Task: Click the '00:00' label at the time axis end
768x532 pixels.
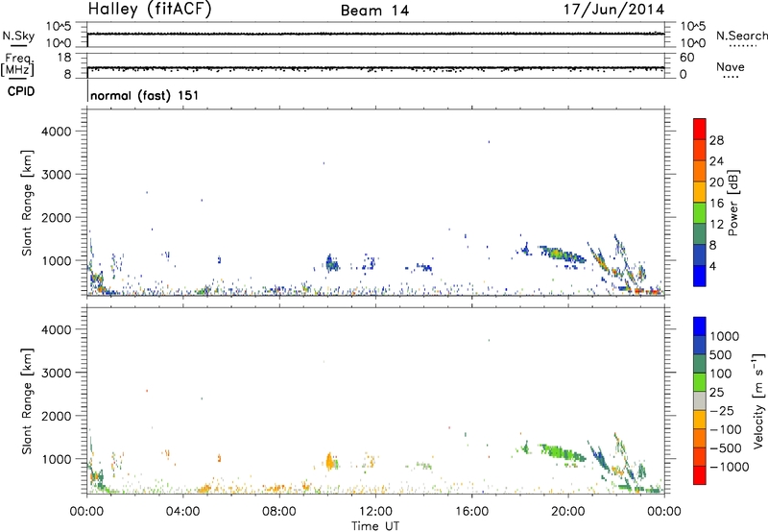Action: [x=664, y=512]
